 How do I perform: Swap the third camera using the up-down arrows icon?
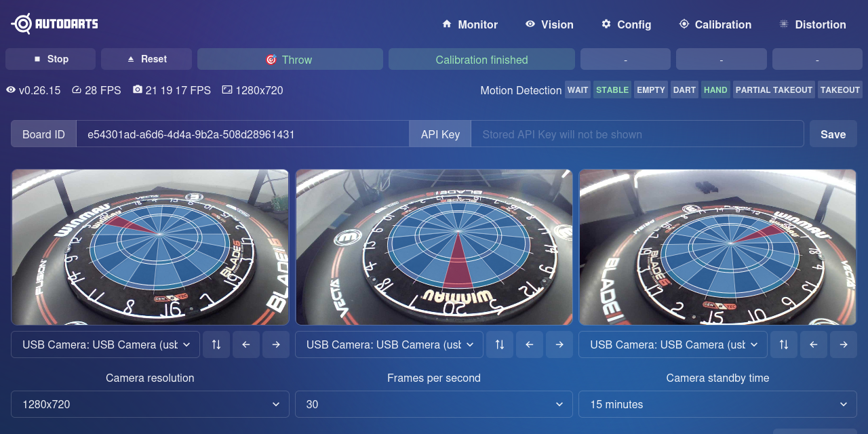coord(783,344)
